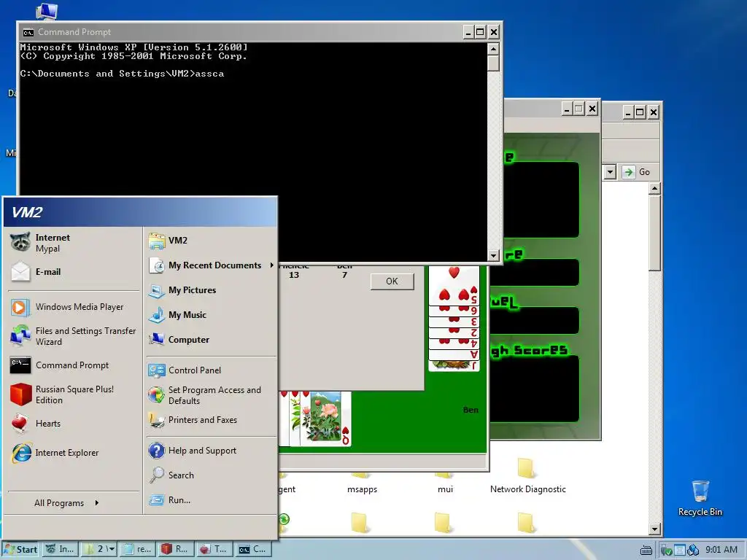Launch Windows Media Player from Start menu
Viewport: 747px width, 560px height.
click(x=74, y=307)
